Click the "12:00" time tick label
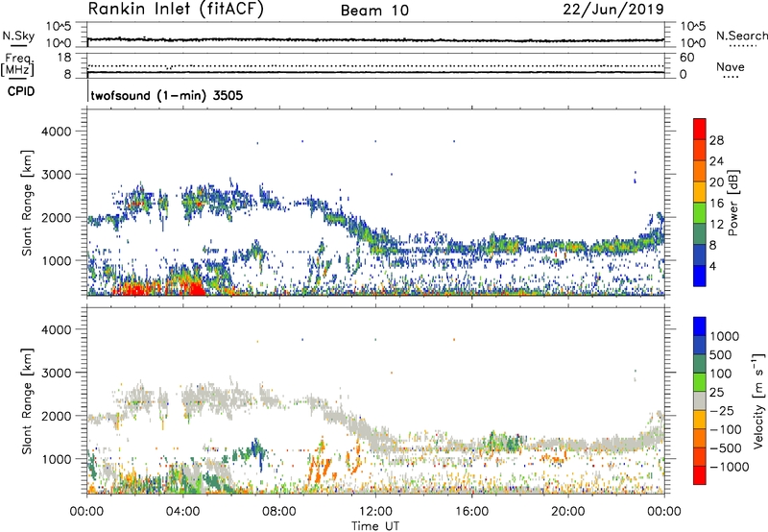768x532 pixels. coord(375,512)
